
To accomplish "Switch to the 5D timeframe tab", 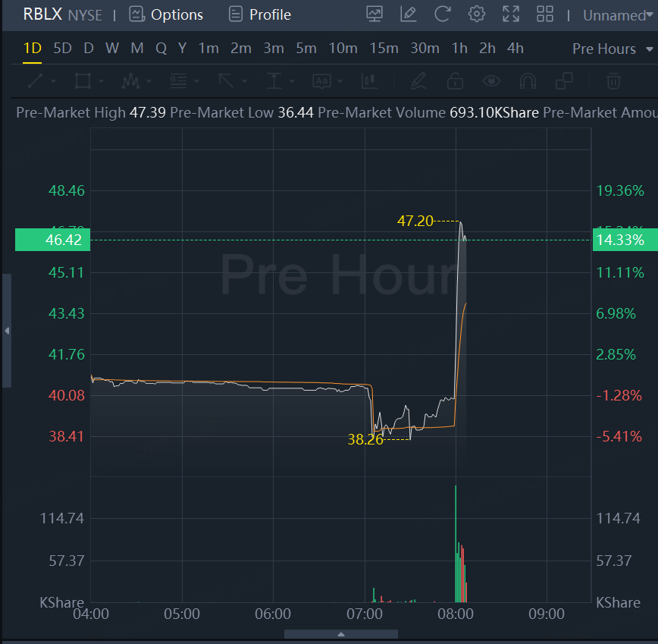I will point(62,49).
